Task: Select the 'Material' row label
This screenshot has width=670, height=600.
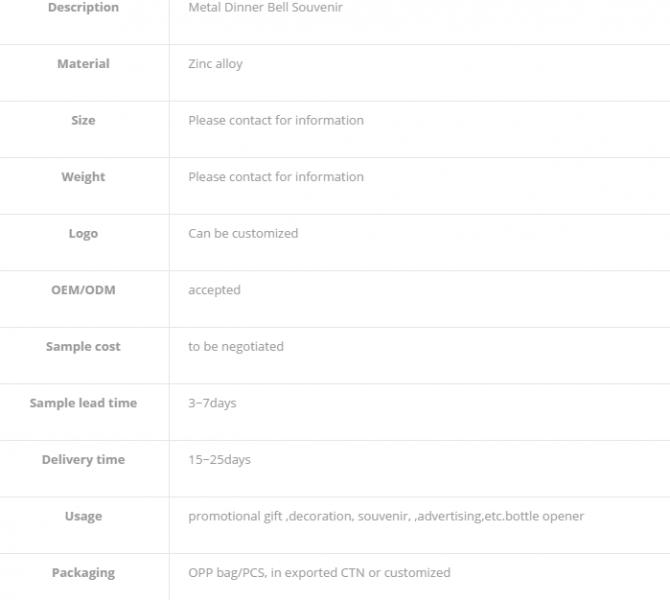Action: tap(83, 64)
